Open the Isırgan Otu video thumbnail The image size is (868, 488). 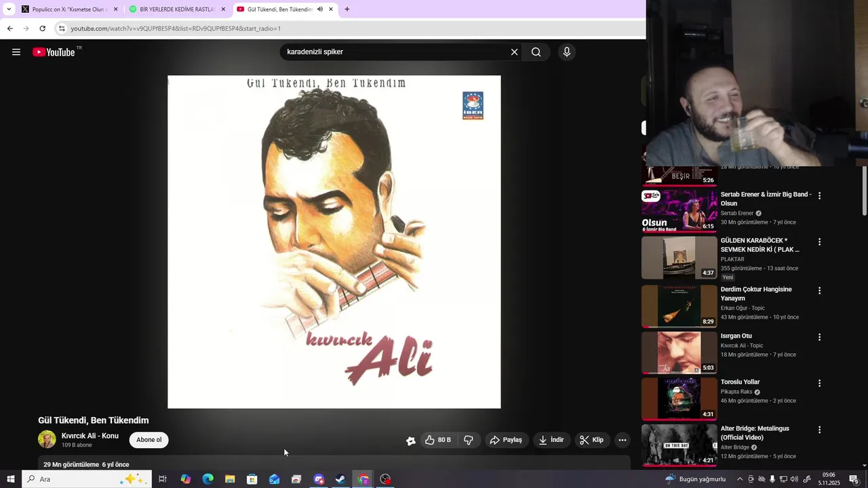click(x=679, y=352)
